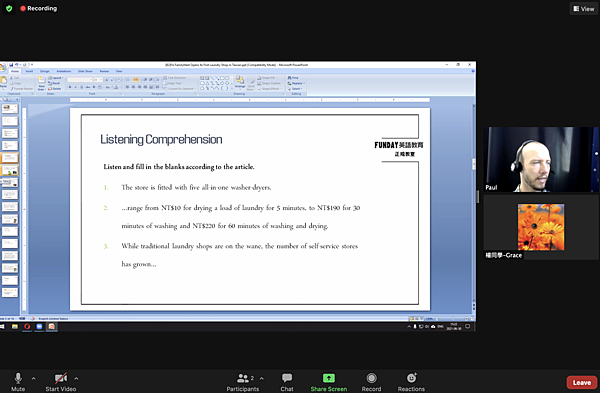Expand audio options arrow beside Mute
Viewport: 600px width, 393px height.
click(x=34, y=378)
